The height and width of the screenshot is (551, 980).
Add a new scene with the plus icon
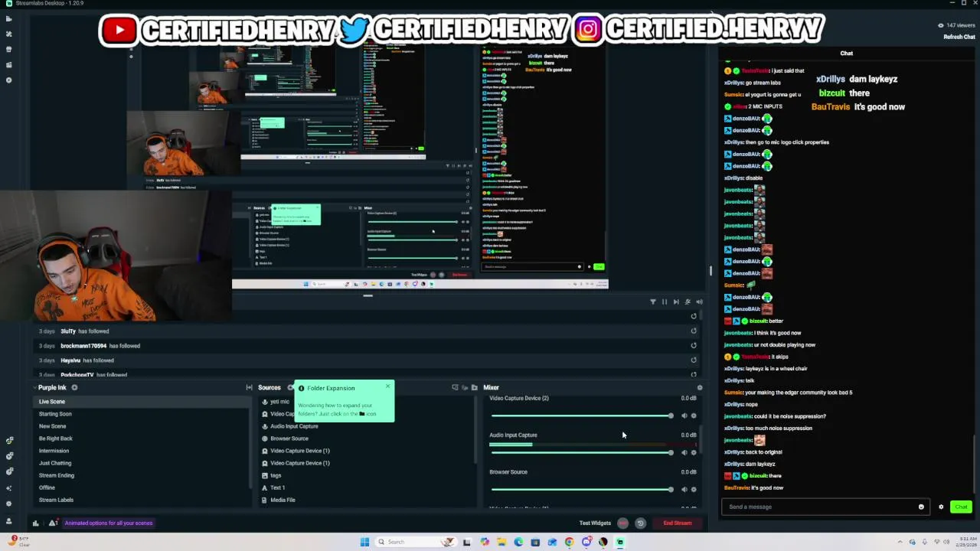pyautogui.click(x=74, y=387)
